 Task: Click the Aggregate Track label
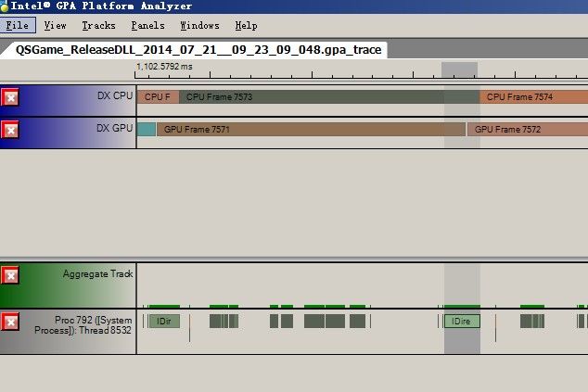(x=98, y=274)
